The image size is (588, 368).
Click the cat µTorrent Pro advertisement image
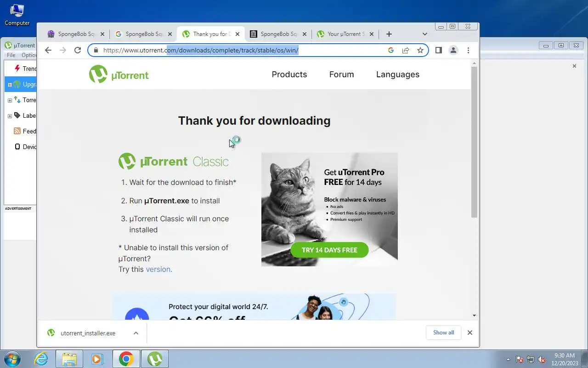click(x=329, y=209)
